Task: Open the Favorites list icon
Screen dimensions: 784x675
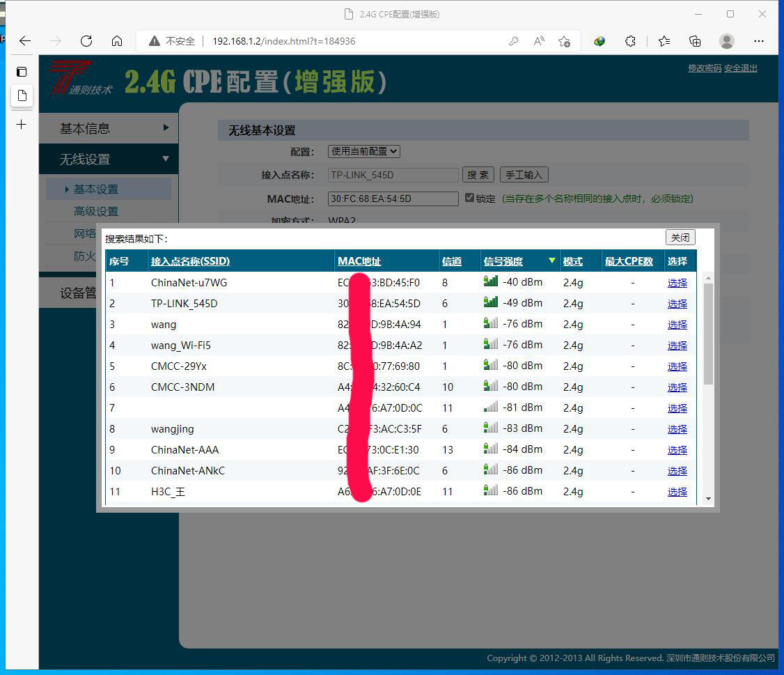Action: click(x=664, y=41)
